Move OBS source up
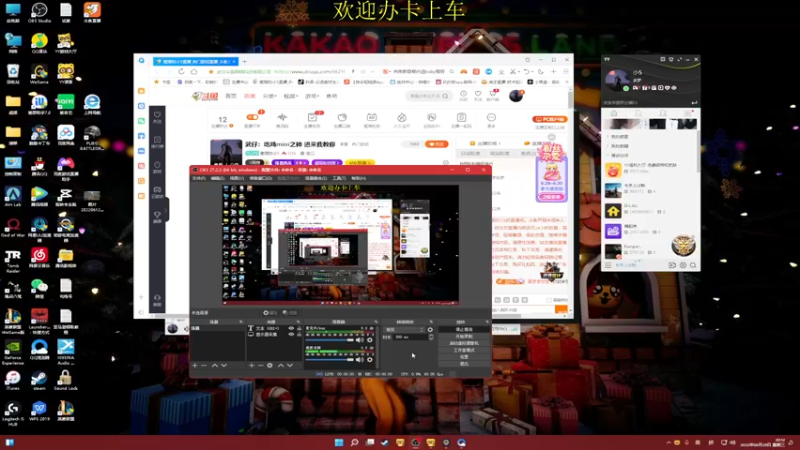Viewport: 800px width, 450px height. 281,365
